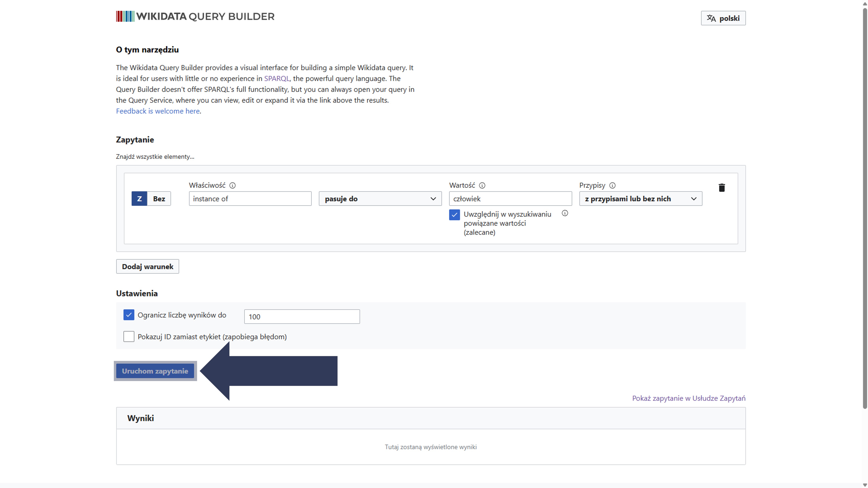Switch the condition to 'Bez'
The image size is (868, 488).
159,199
